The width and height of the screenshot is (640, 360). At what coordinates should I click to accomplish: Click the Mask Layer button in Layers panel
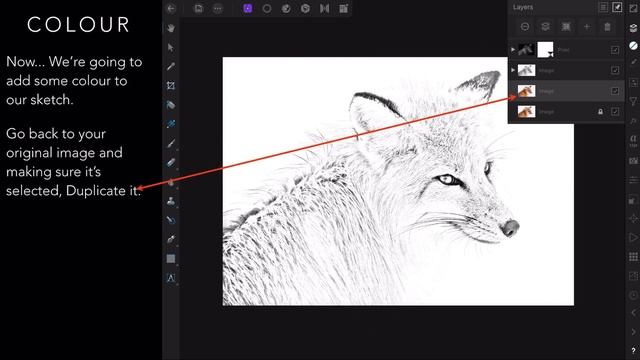click(566, 27)
